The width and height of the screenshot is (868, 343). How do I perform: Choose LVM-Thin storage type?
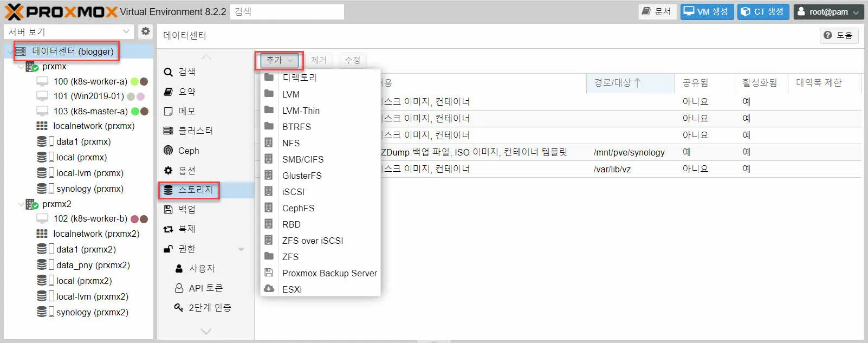click(320, 111)
